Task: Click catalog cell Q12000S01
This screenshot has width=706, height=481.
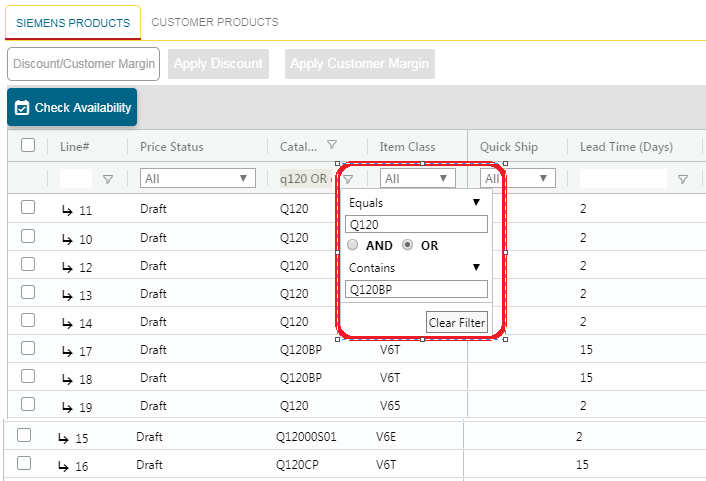Action: coord(306,437)
